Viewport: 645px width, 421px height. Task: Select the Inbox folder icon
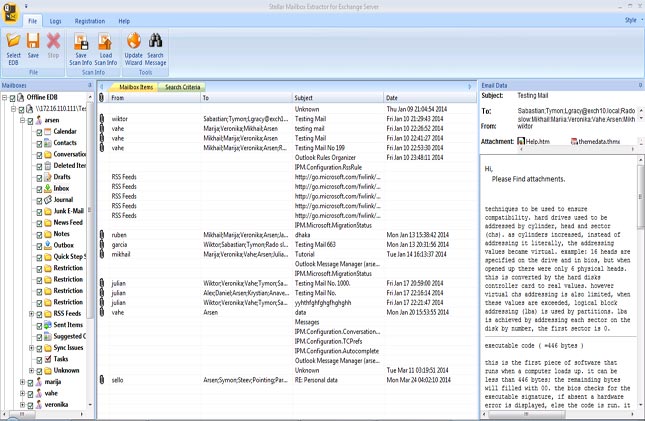pos(48,188)
